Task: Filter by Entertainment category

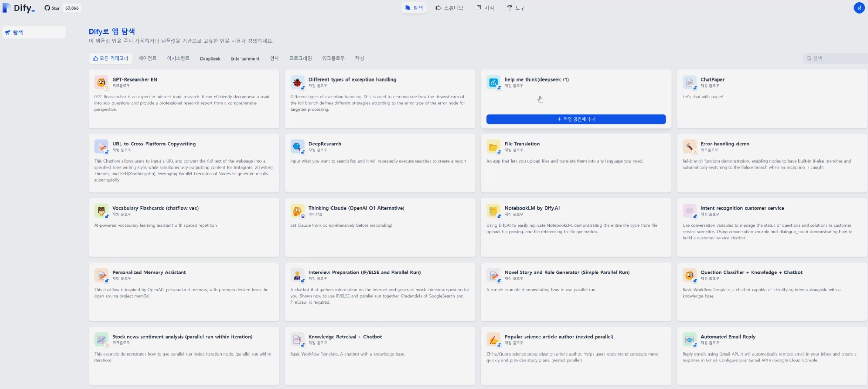Action: [x=245, y=59]
